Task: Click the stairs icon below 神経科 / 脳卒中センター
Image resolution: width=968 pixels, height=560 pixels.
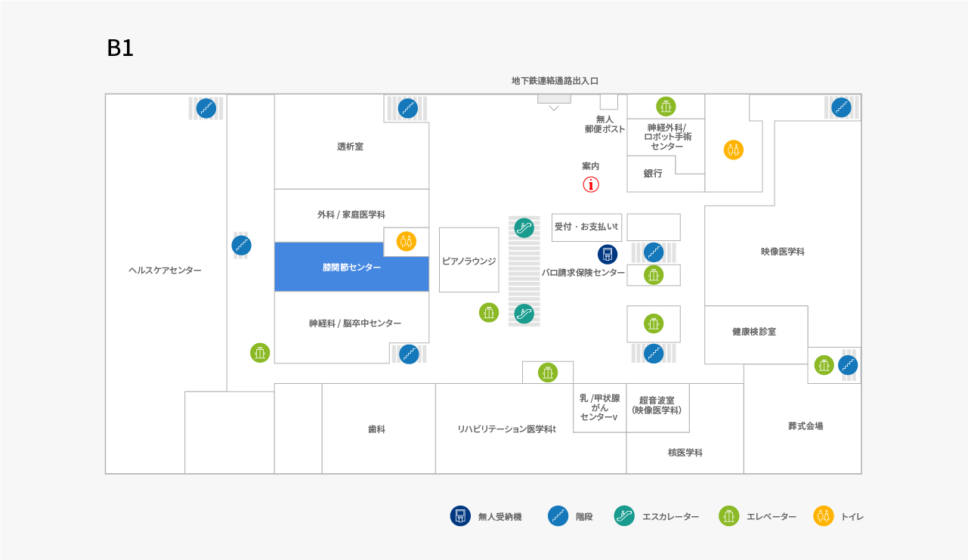Action: pos(409,354)
